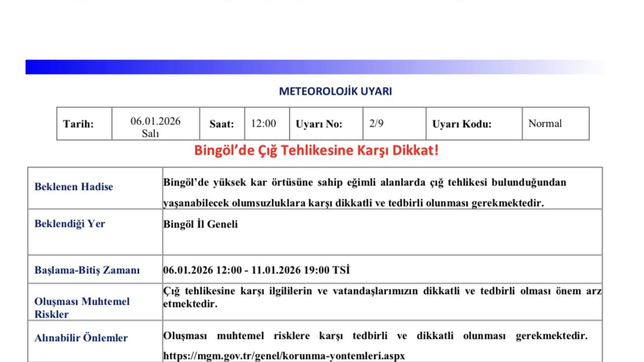This screenshot has height=362, width=644.
Task: Select the Beklenen Hadise row label
Action: pyautogui.click(x=73, y=187)
